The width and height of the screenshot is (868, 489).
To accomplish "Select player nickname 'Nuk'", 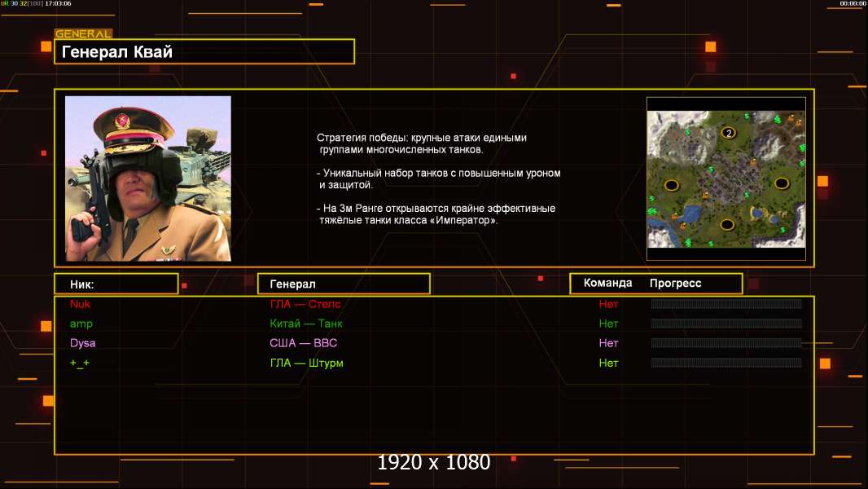I will coord(81,304).
